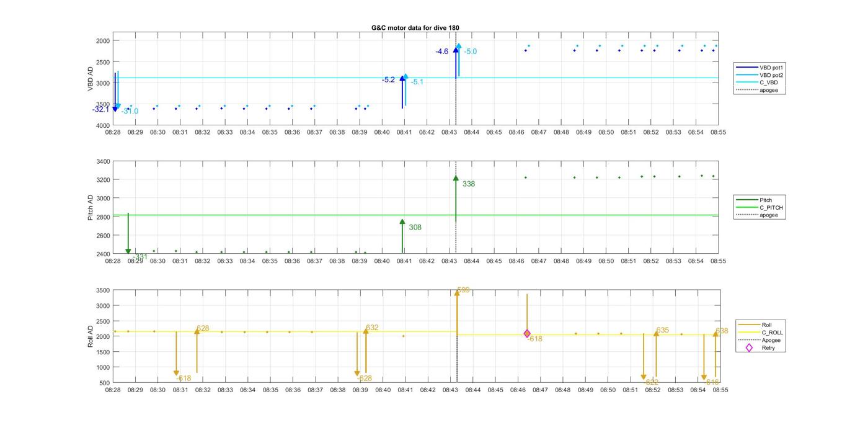Click the magenta Retry diamond marker on the Roll plot
868x430 pixels.
click(527, 334)
